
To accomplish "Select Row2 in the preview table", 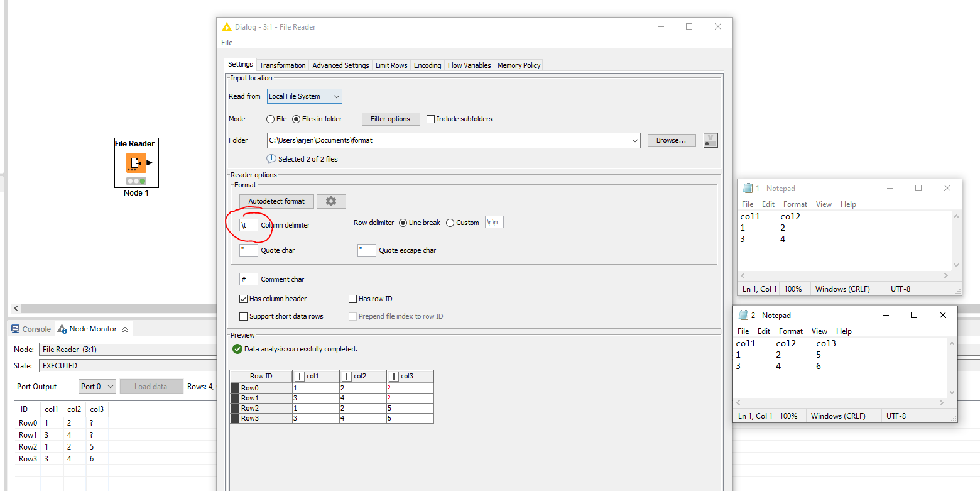I will tap(261, 408).
